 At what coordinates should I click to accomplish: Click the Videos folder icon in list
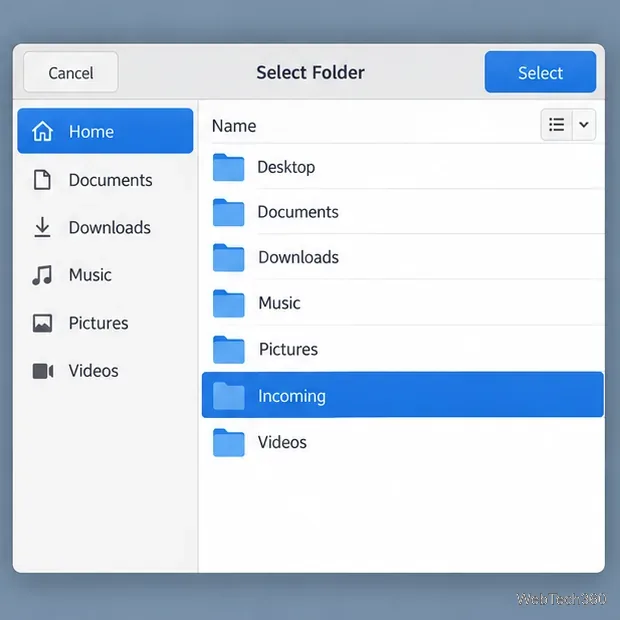tap(229, 442)
